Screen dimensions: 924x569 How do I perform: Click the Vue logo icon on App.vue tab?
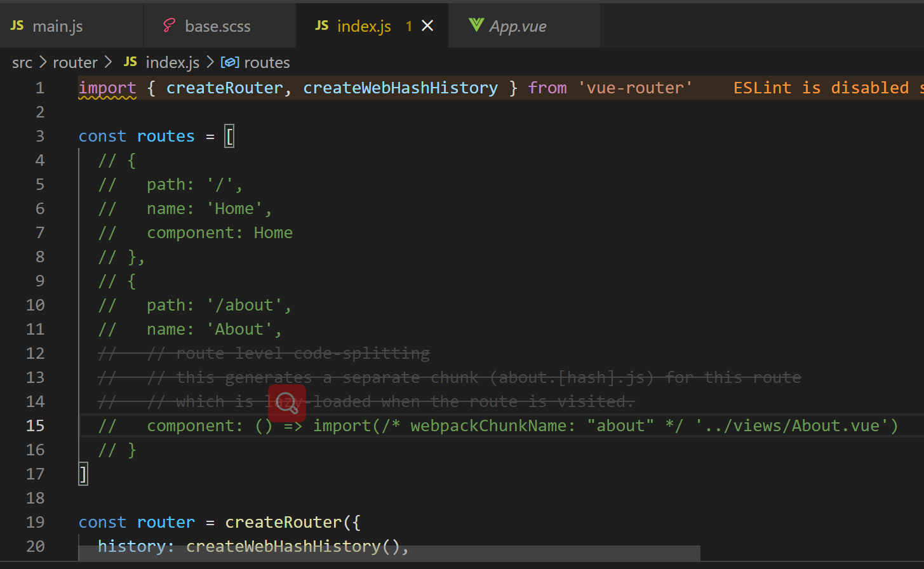pyautogui.click(x=476, y=25)
